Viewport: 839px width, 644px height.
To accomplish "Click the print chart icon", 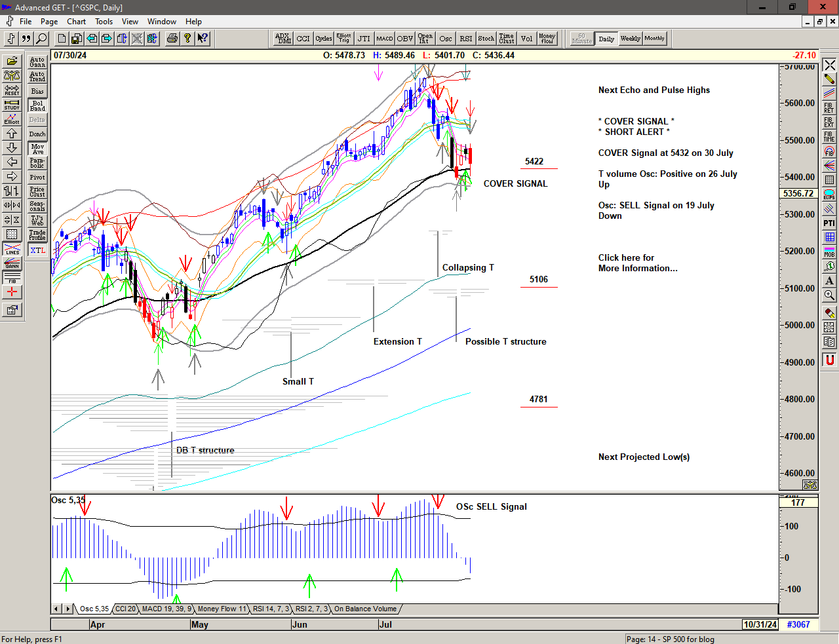I will 172,39.
